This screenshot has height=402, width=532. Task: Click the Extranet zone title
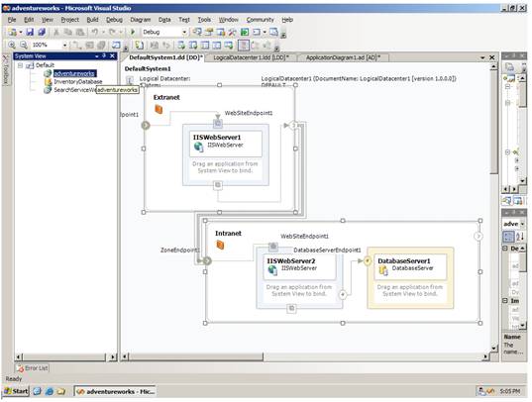(x=166, y=97)
